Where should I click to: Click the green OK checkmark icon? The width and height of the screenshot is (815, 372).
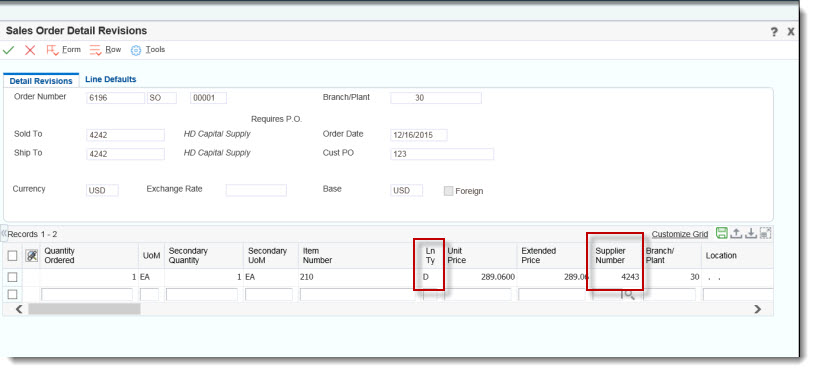9,50
